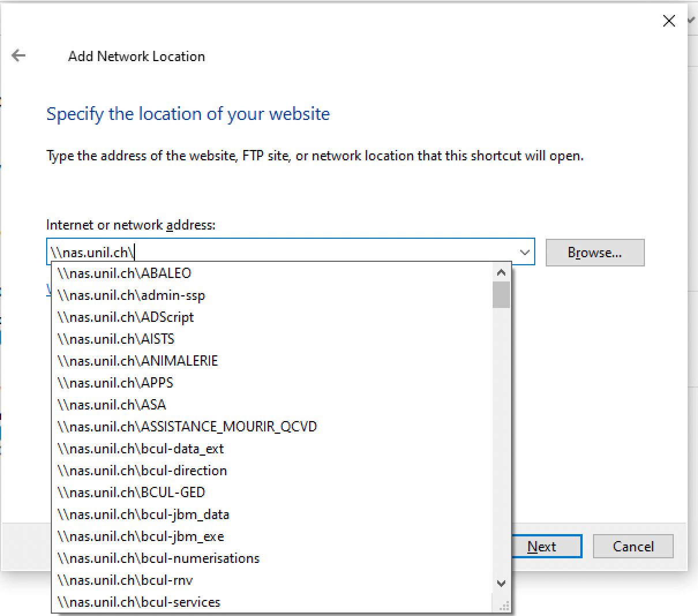
Task: Select the bcul-services share suggestion
Action: (139, 602)
